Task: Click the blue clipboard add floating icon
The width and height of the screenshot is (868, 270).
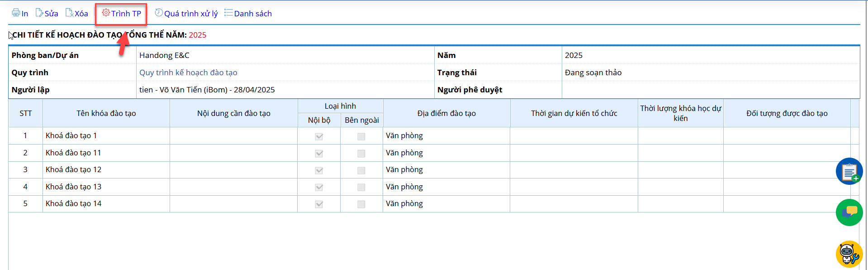Action: click(849, 171)
